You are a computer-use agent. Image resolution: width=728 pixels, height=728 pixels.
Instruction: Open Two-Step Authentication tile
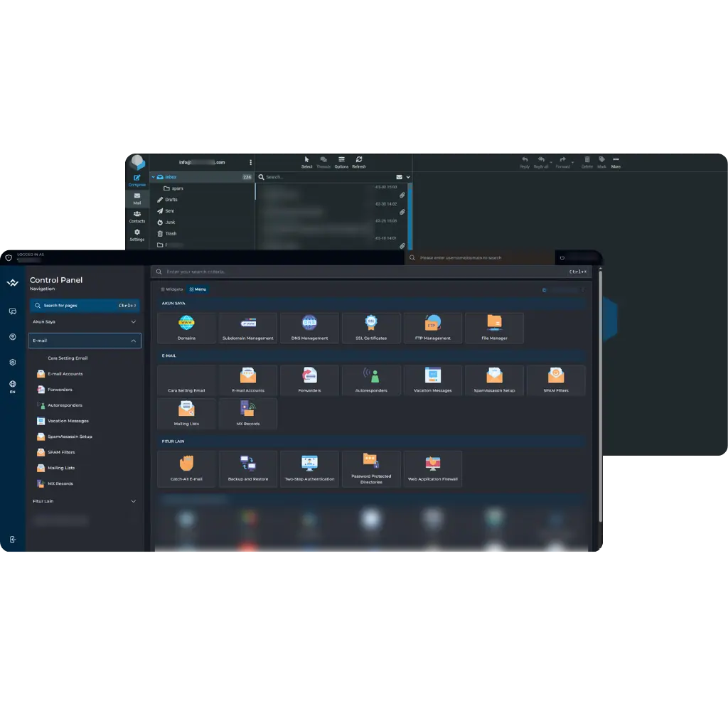coord(310,469)
